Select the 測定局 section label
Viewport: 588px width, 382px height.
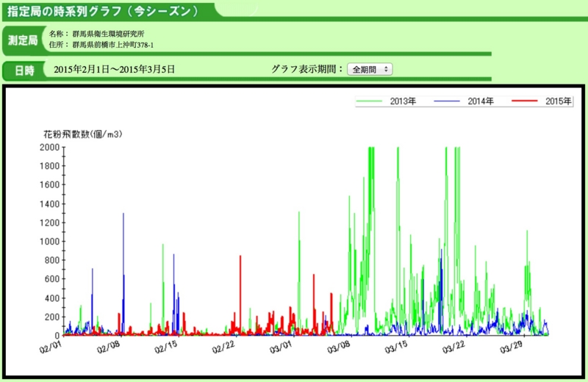point(24,40)
